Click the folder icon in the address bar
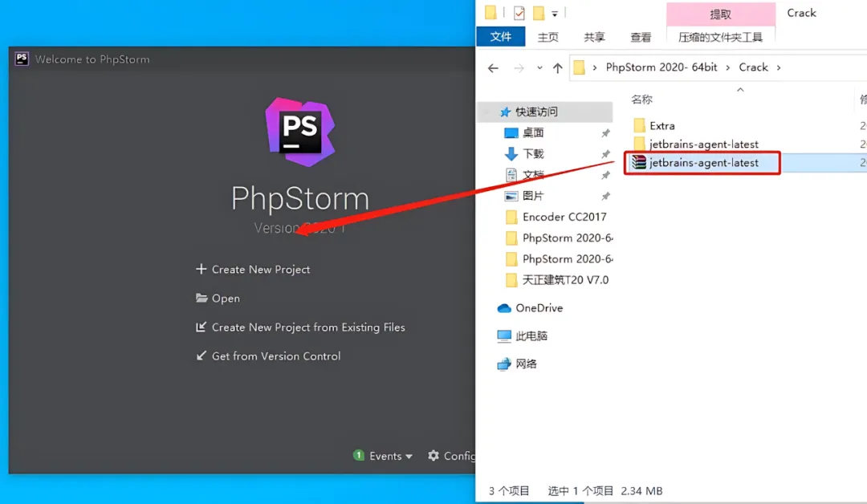 [579, 67]
